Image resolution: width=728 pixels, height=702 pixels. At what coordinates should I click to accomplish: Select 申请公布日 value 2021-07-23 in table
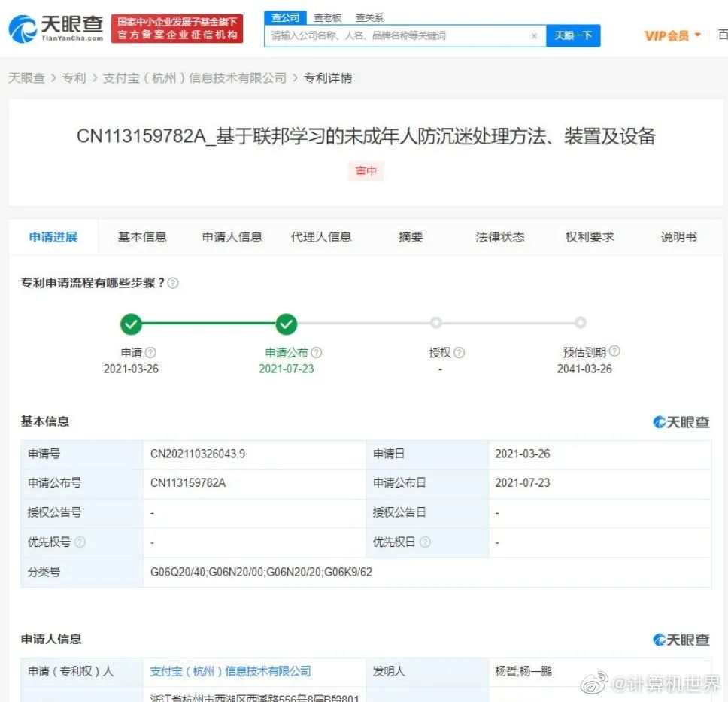pos(523,483)
